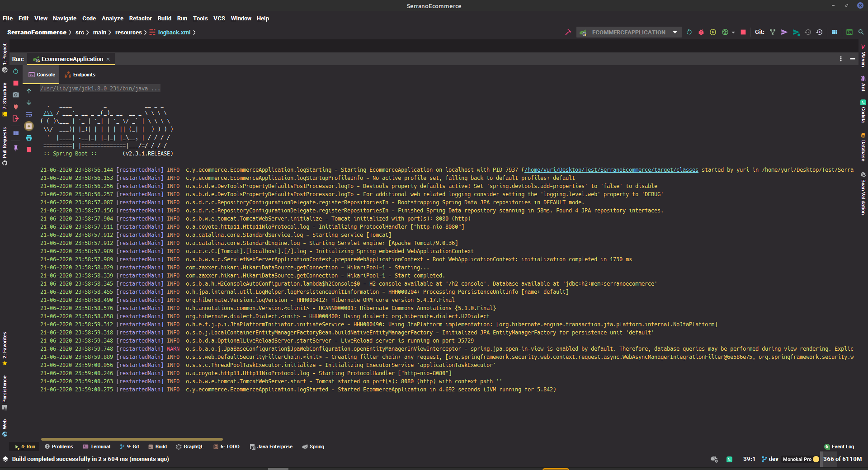Select the Console tab
Viewport: 868px width, 470px height.
coord(42,75)
